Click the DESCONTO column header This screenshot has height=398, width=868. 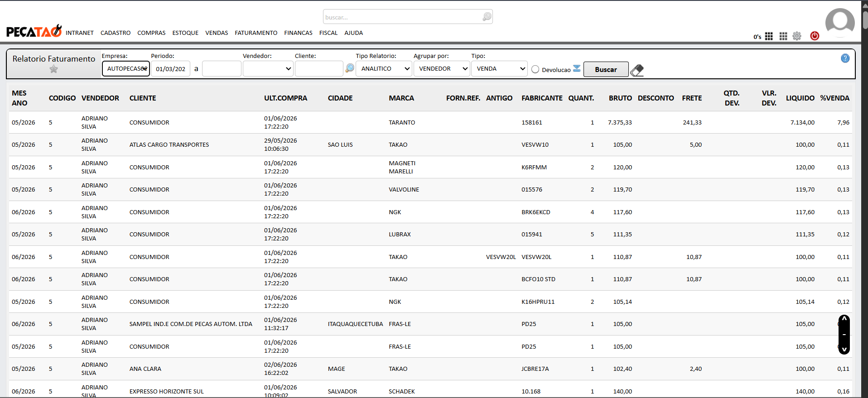(656, 98)
